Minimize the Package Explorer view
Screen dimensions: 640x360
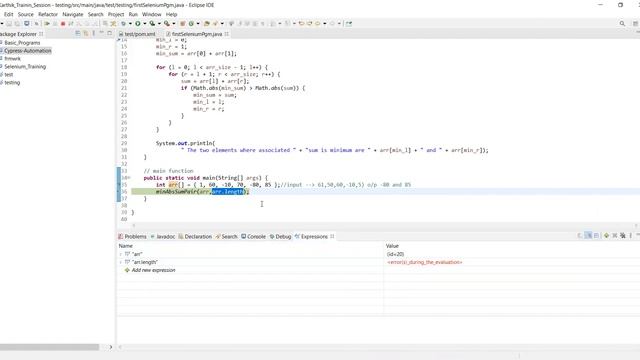[102, 33]
